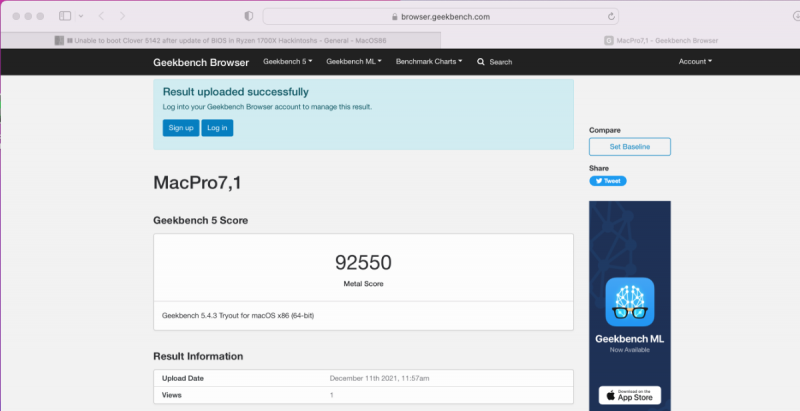Screen dimensions: 800x411
Task: Open the privacy report shield icon
Action: (x=249, y=16)
